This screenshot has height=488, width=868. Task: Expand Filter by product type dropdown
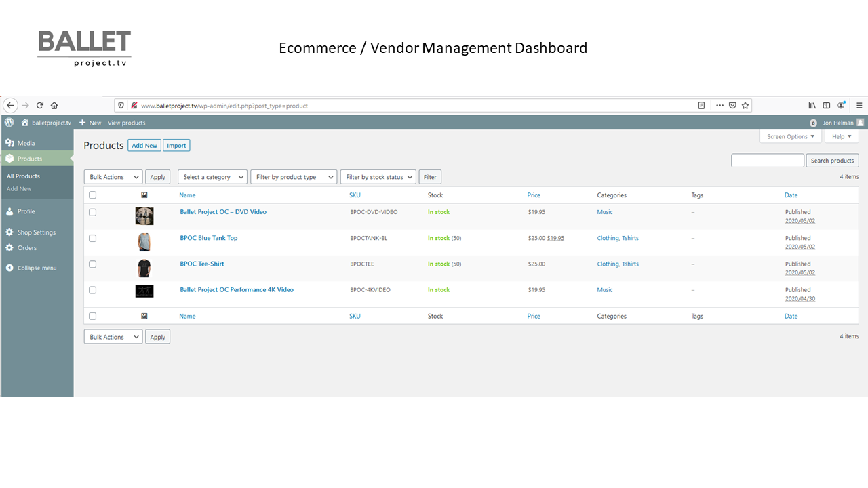coord(294,177)
